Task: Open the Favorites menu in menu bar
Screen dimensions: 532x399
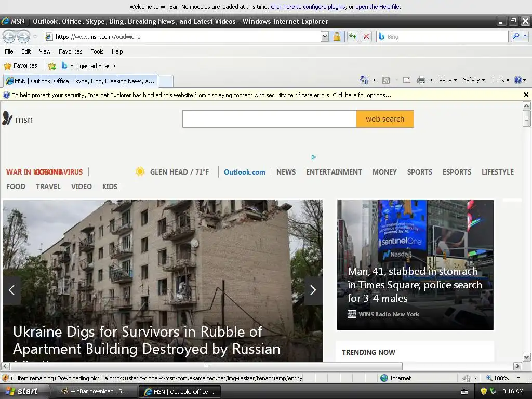Action: [70, 51]
